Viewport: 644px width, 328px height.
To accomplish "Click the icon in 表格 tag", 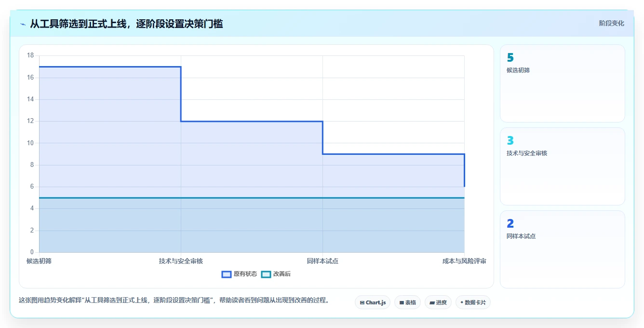I will coord(402,303).
